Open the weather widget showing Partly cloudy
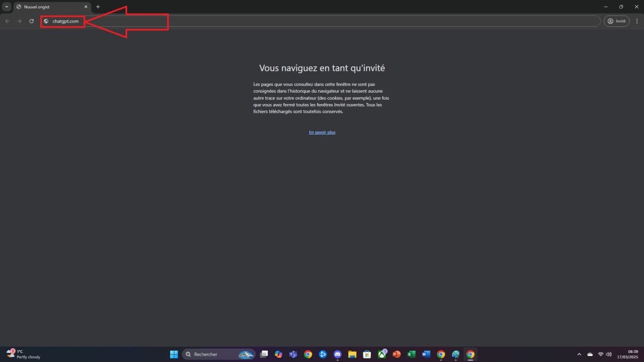This screenshot has height=362, width=644. pyautogui.click(x=24, y=354)
